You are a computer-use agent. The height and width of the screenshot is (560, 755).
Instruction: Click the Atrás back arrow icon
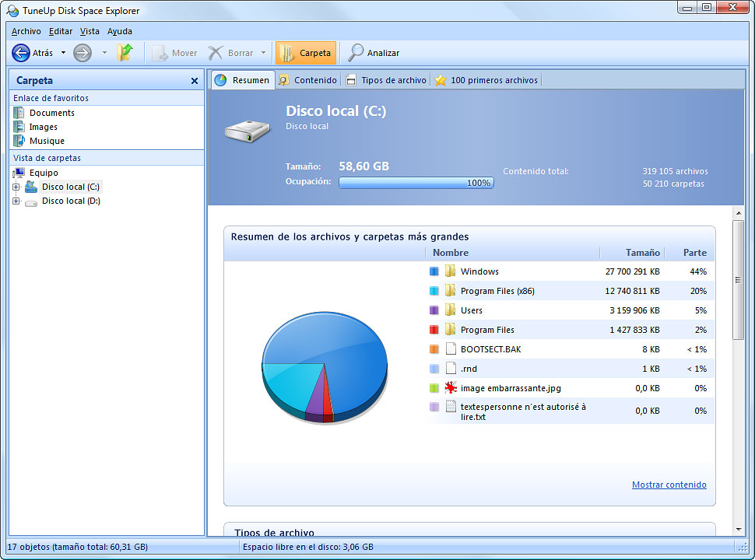click(21, 53)
